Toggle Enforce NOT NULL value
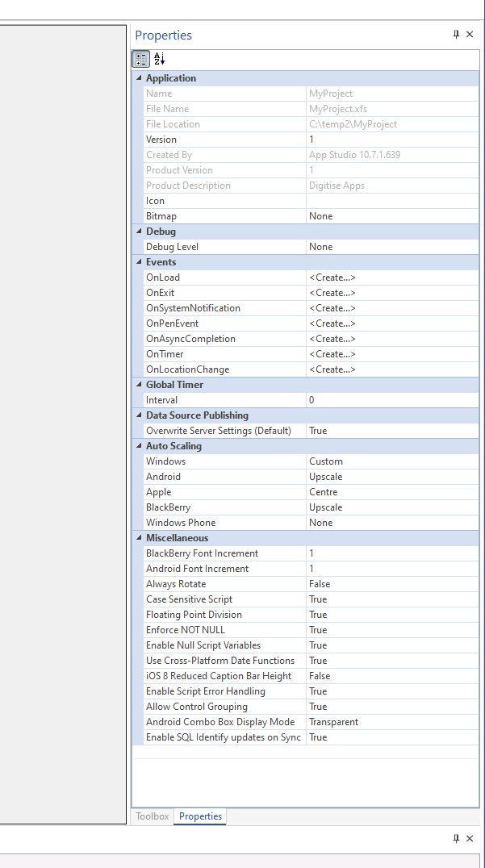485x868 pixels. click(392, 630)
